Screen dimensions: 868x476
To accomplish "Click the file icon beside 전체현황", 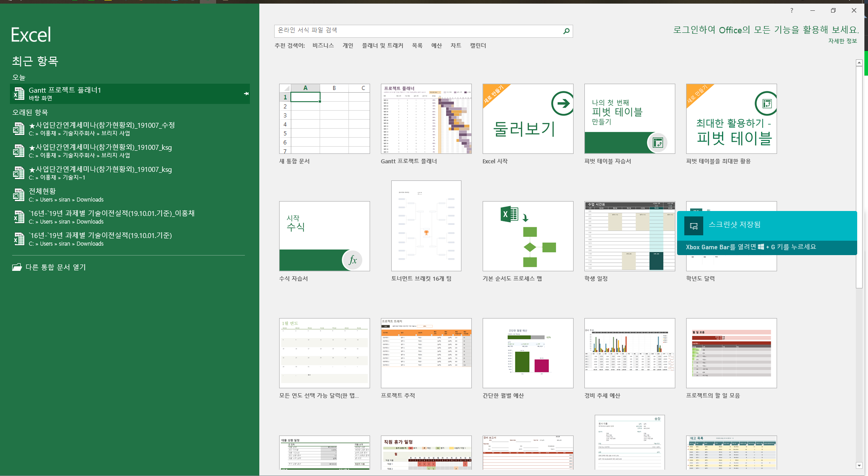I will click(x=18, y=195).
